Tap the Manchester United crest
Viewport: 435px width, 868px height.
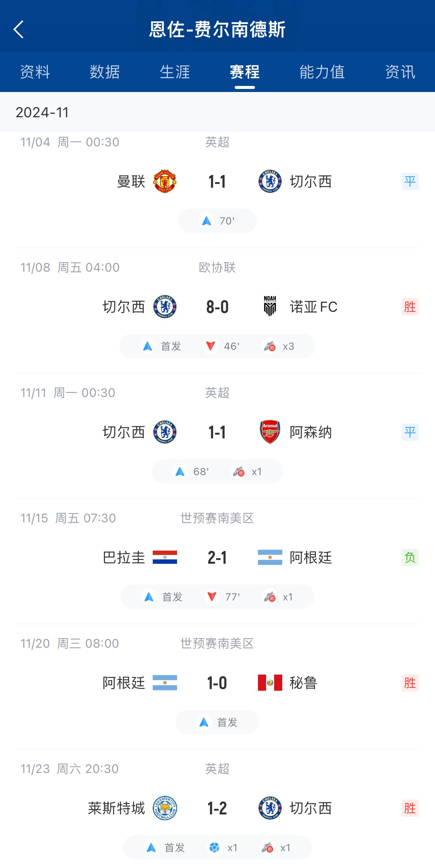[165, 182]
